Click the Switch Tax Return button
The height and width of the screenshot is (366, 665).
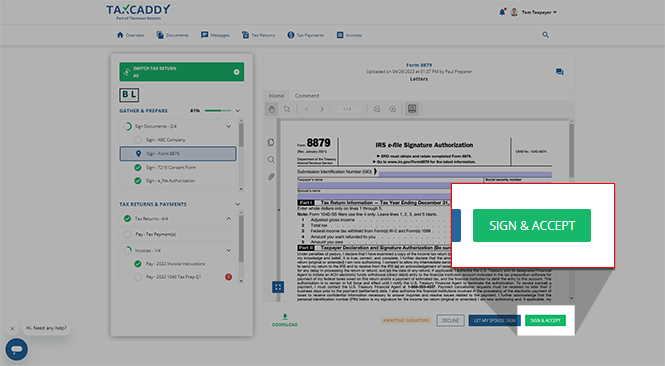point(182,72)
